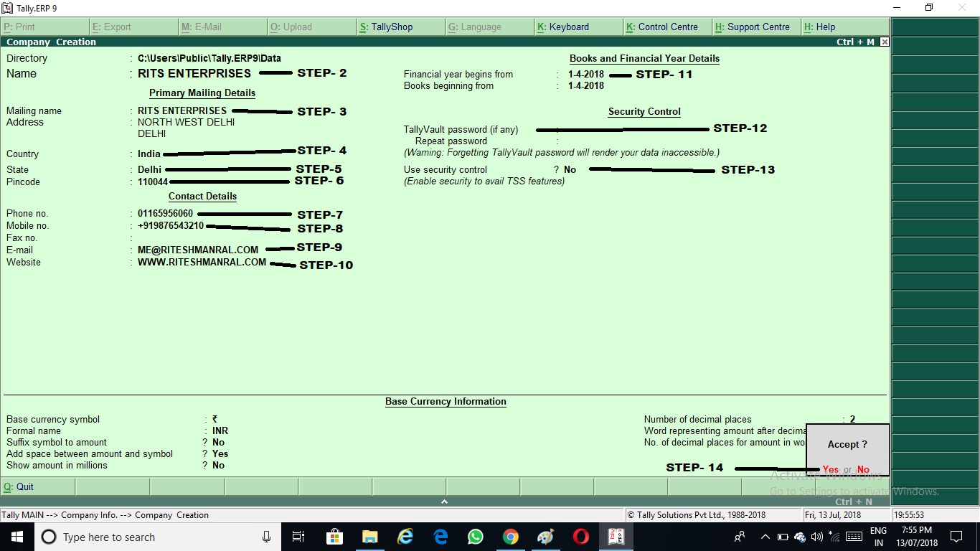980x551 pixels.
Task: Launch Opera browser from the taskbar
Action: pos(581,537)
